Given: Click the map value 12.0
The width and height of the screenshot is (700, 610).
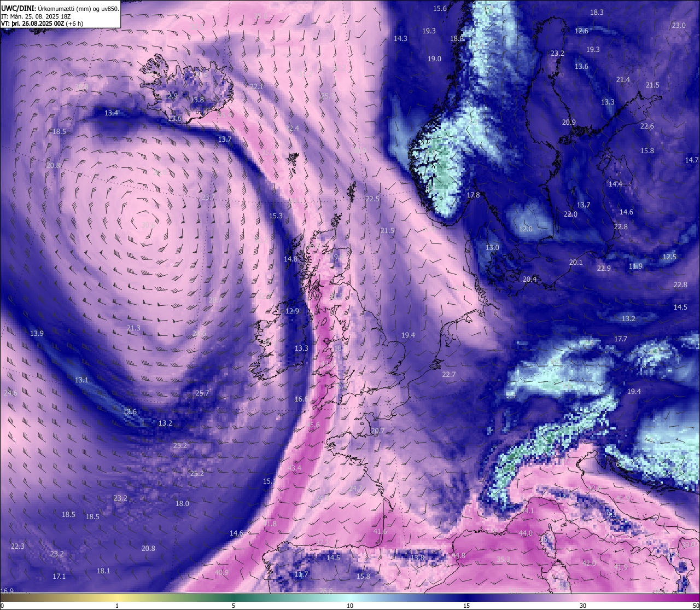Looking at the screenshot, I should tap(526, 229).
